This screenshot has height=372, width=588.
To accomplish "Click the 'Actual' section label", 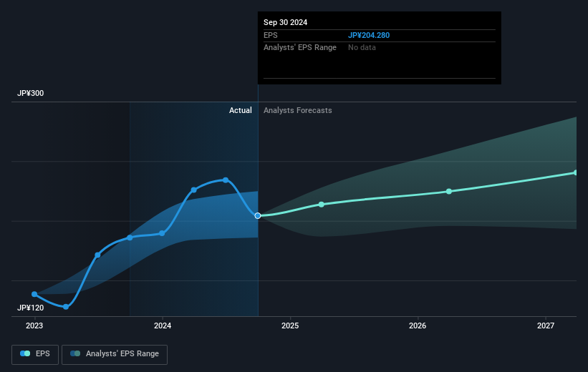I will coord(241,110).
